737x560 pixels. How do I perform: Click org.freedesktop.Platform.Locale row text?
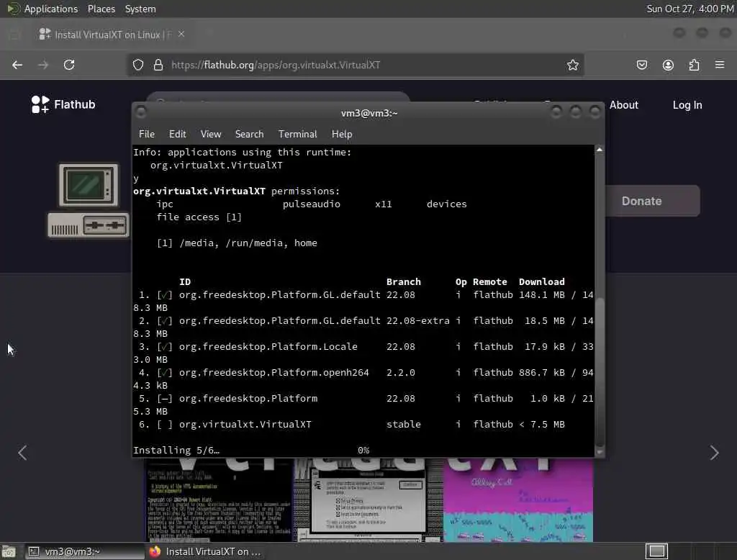(x=268, y=346)
